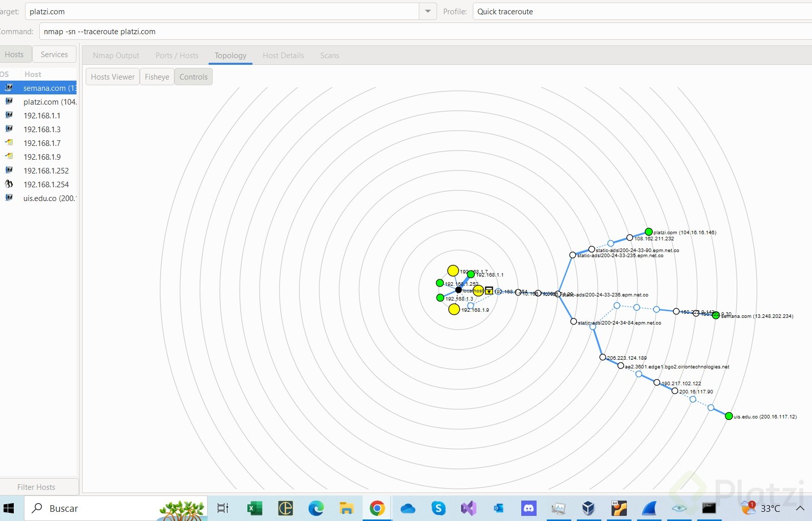Click the ae2.3601.edge1.bgo2.ciriontechnologies.net hop node
The height and width of the screenshot is (521, 812).
[x=621, y=365]
